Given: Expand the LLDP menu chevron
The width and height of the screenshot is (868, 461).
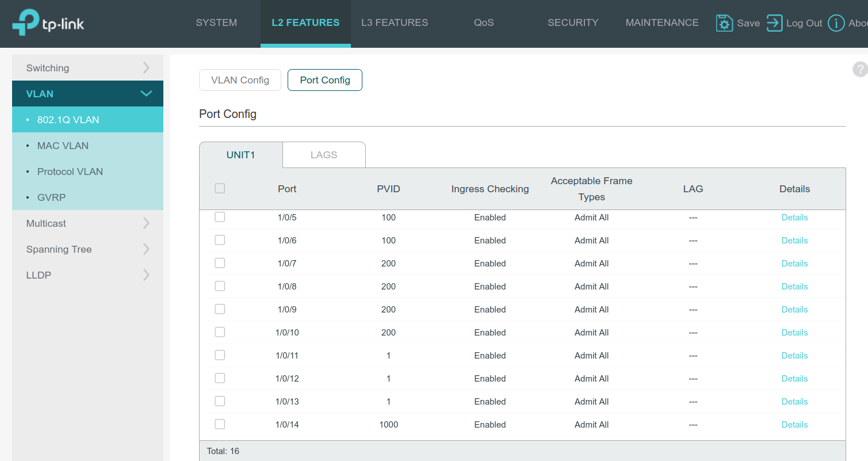Looking at the screenshot, I should tap(146, 275).
